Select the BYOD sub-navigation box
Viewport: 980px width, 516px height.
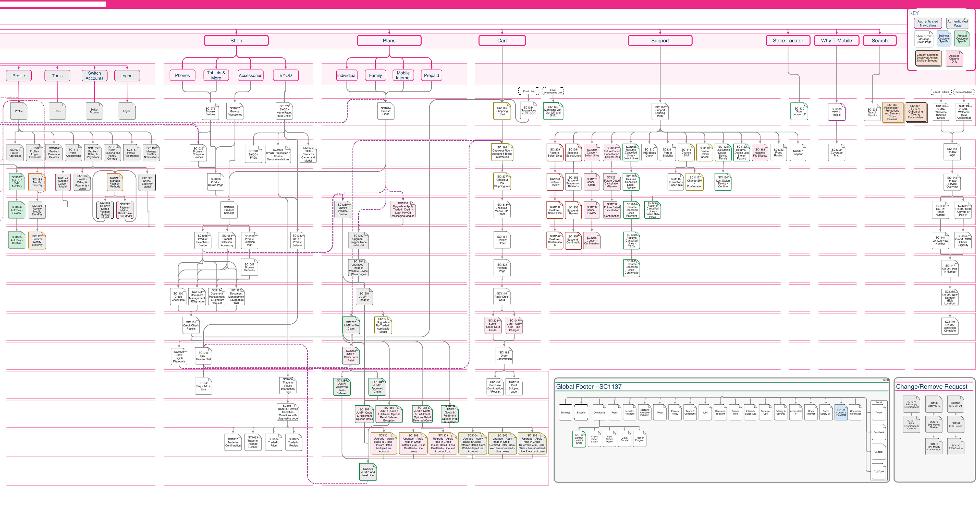[x=286, y=75]
